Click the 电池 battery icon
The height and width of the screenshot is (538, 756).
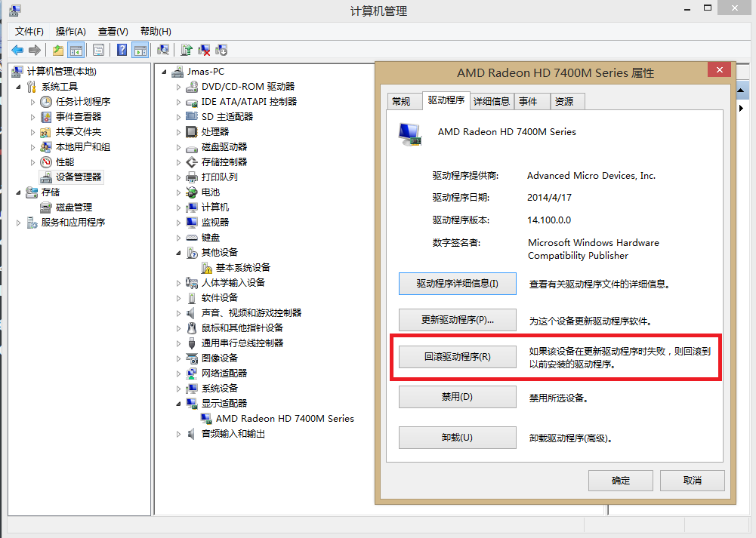point(192,192)
